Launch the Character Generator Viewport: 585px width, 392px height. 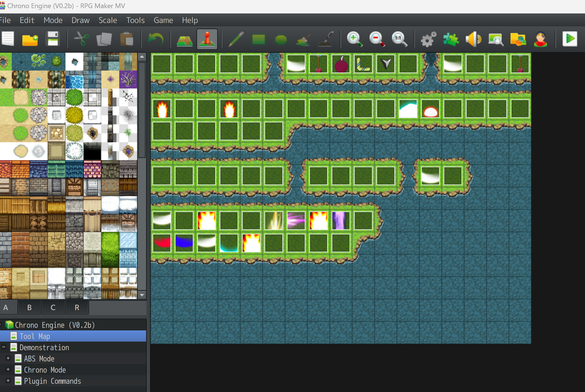tap(540, 39)
